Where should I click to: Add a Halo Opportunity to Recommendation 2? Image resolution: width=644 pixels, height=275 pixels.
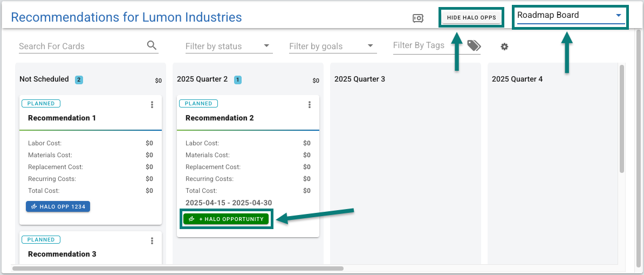226,219
